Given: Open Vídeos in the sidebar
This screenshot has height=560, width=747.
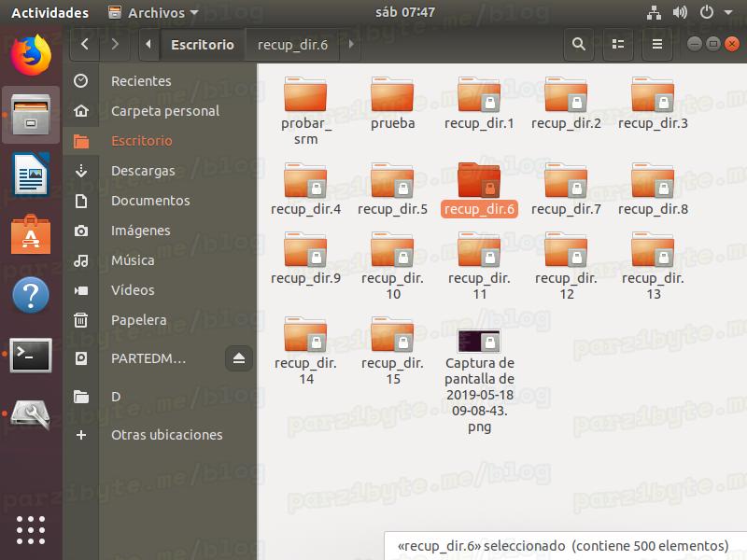Looking at the screenshot, I should [160, 290].
